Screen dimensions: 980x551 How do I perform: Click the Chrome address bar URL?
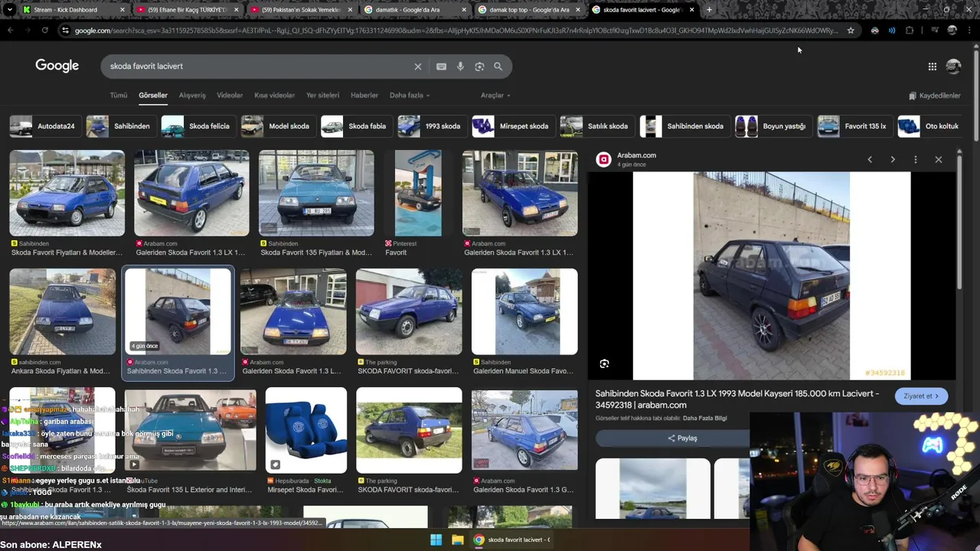[x=456, y=31]
